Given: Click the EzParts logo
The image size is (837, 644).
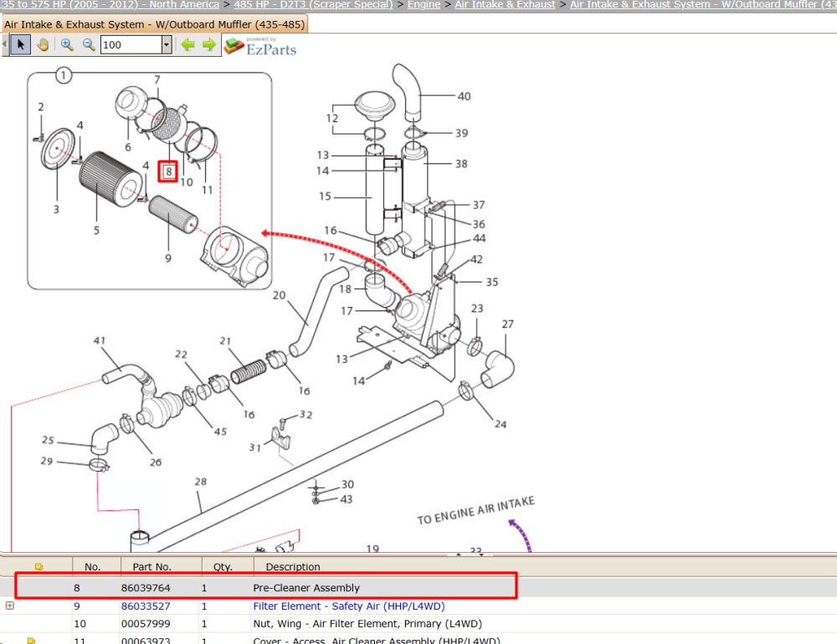Looking at the screenshot, I should pyautogui.click(x=260, y=47).
